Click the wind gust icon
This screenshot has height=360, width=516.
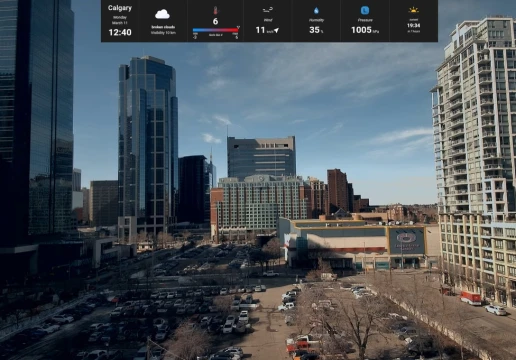point(268,10)
